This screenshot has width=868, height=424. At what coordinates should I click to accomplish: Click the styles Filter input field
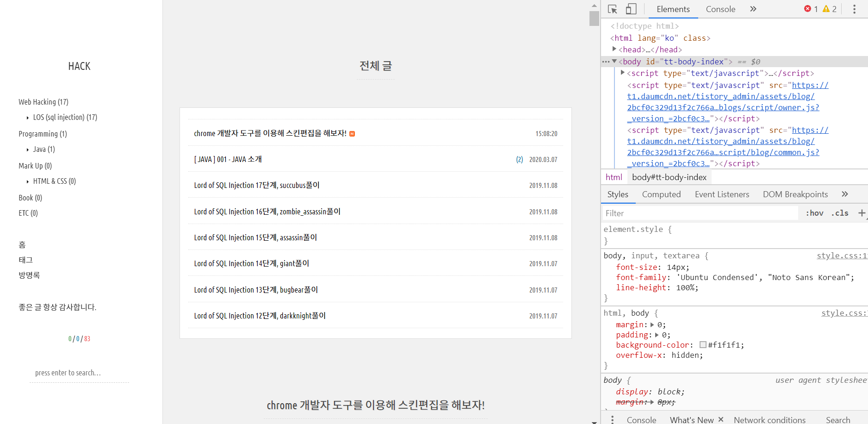(x=700, y=213)
